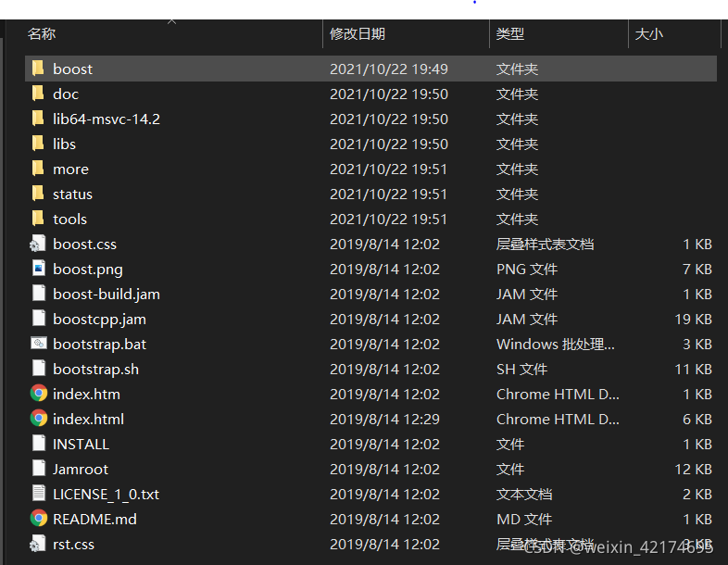Click the lib64-msvc-14.2 folder icon

point(38,119)
